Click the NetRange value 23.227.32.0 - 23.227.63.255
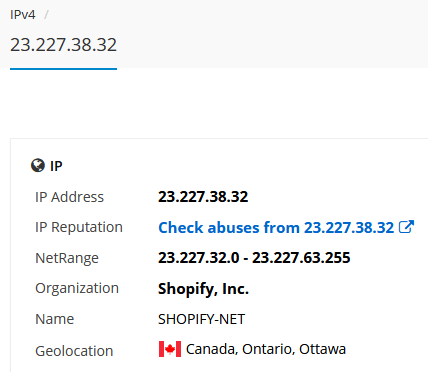This screenshot has width=428, height=372. [254, 258]
